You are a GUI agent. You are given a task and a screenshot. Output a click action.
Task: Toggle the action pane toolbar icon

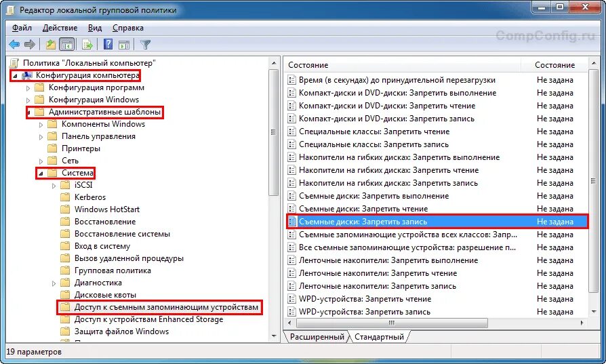pyautogui.click(x=124, y=45)
